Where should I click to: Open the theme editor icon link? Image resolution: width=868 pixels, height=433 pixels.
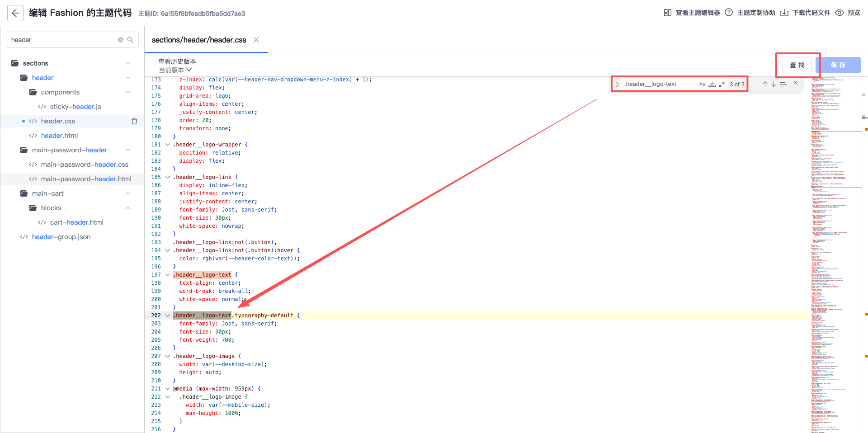pyautogui.click(x=668, y=13)
